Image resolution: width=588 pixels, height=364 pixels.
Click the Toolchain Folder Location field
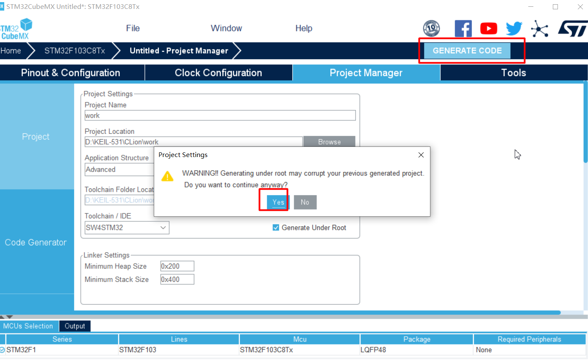[x=119, y=200]
